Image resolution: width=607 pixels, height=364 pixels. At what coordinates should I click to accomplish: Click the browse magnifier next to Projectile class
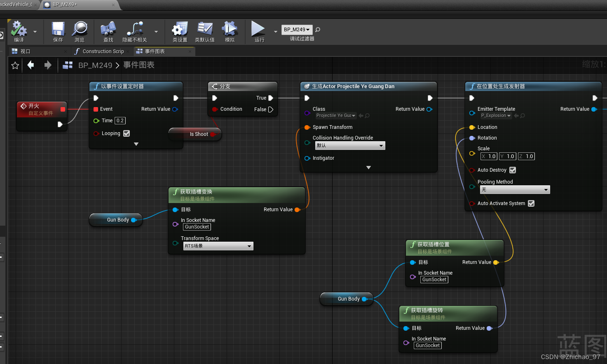click(x=367, y=116)
